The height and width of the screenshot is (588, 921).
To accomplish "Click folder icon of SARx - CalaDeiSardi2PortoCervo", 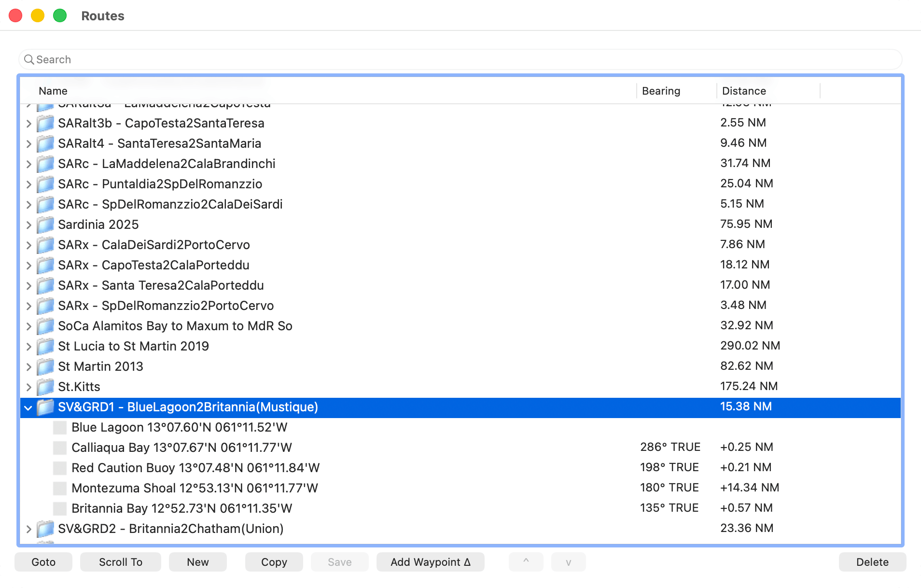I will tap(45, 245).
